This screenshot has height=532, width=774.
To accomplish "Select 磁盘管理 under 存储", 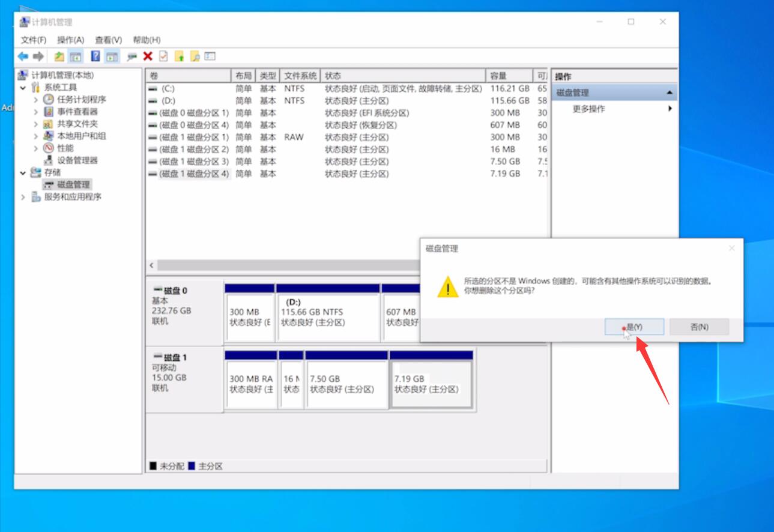I will pos(73,184).
